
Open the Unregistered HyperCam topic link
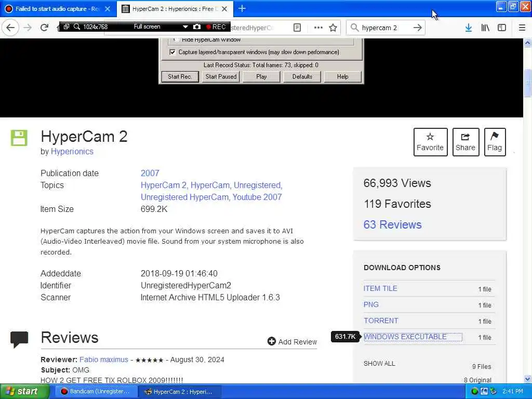185,197
